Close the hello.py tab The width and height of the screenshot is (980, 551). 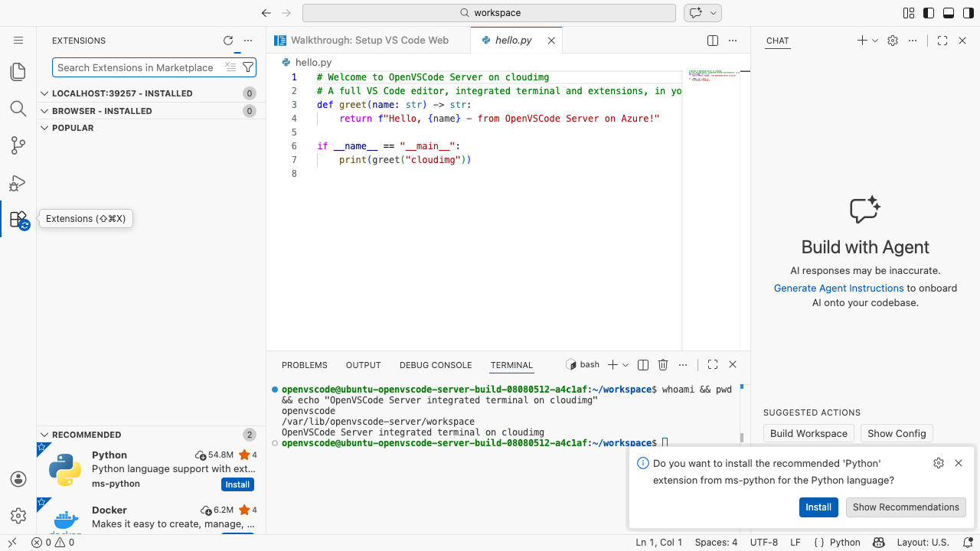551,41
